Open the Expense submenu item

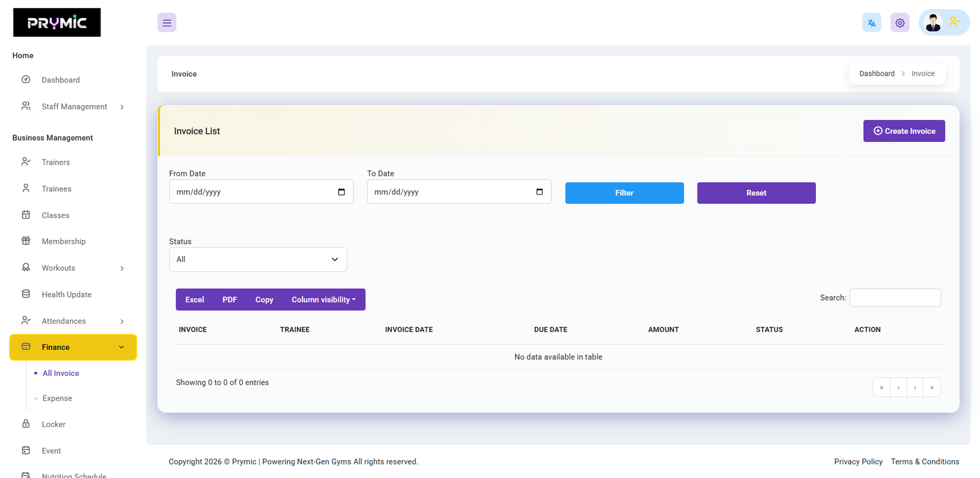(x=58, y=398)
